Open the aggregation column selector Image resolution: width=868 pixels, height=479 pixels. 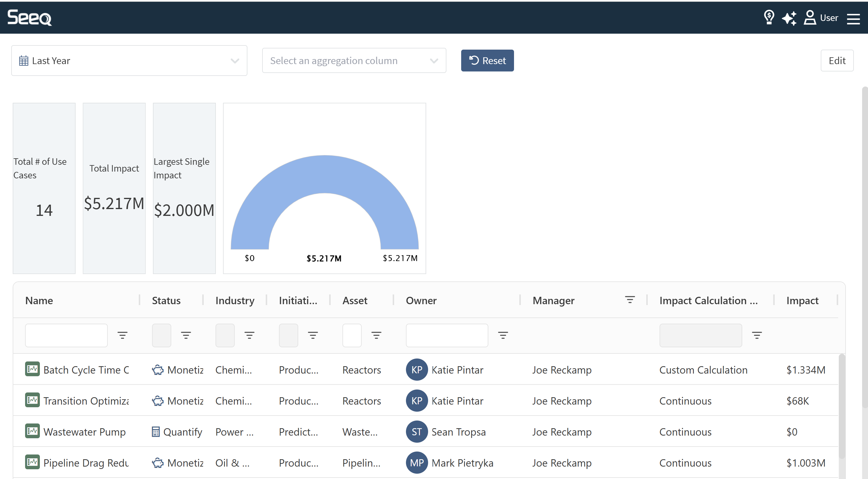[x=354, y=61]
